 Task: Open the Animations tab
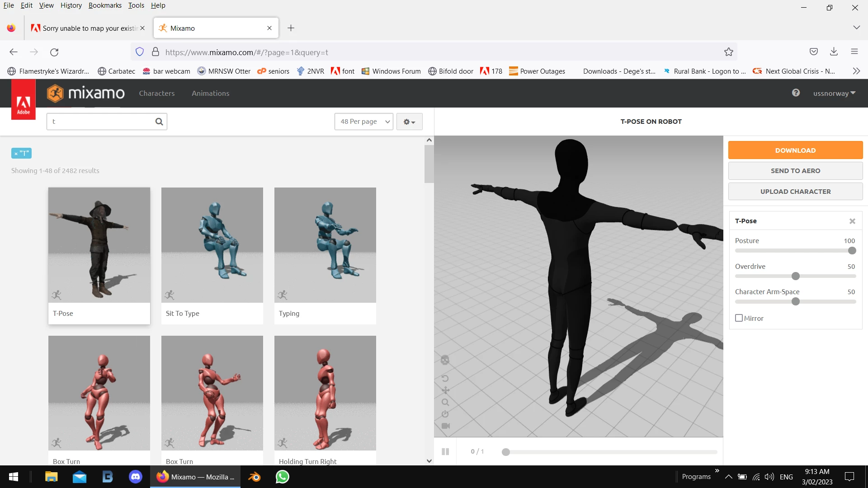(210, 93)
